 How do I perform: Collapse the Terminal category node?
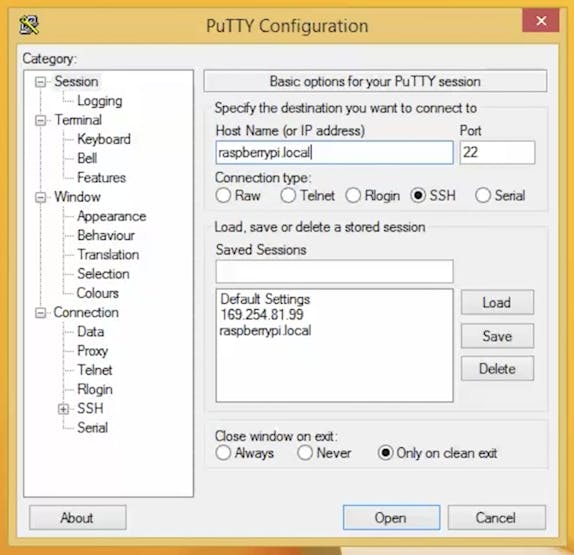(41, 120)
